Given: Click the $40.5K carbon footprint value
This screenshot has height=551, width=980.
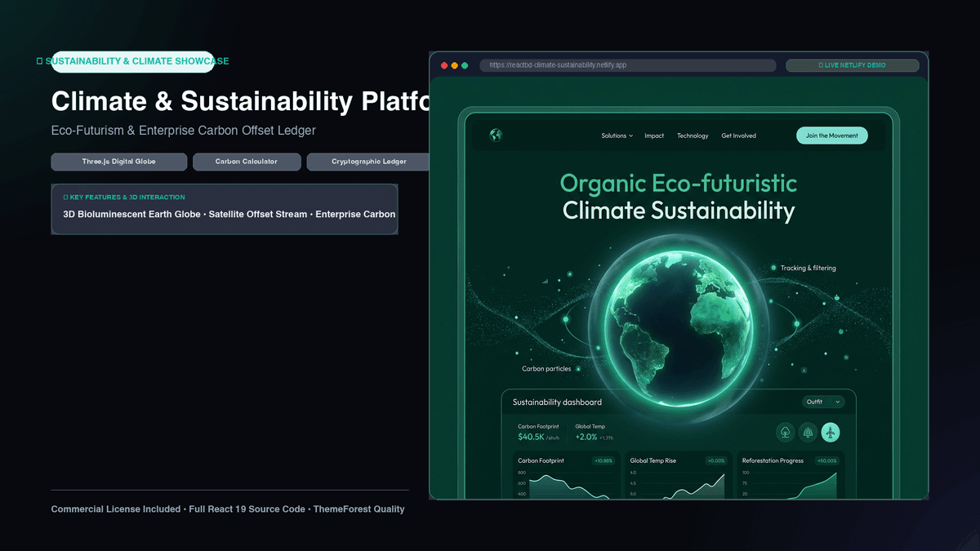Looking at the screenshot, I should [x=531, y=437].
